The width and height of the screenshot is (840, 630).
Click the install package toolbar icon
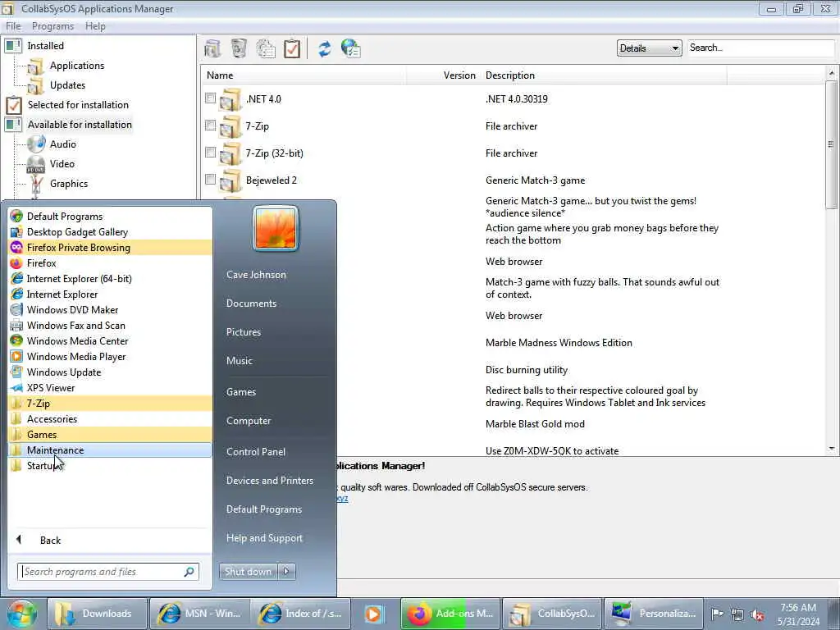[212, 48]
